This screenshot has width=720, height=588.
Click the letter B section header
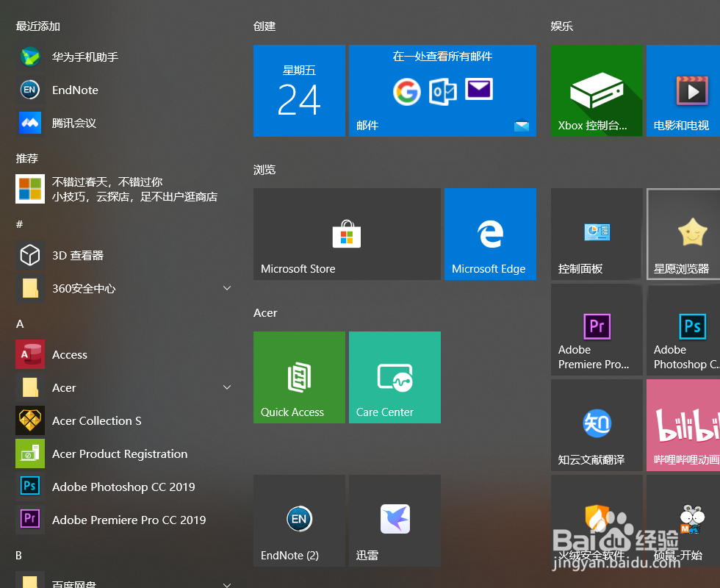[x=19, y=556]
